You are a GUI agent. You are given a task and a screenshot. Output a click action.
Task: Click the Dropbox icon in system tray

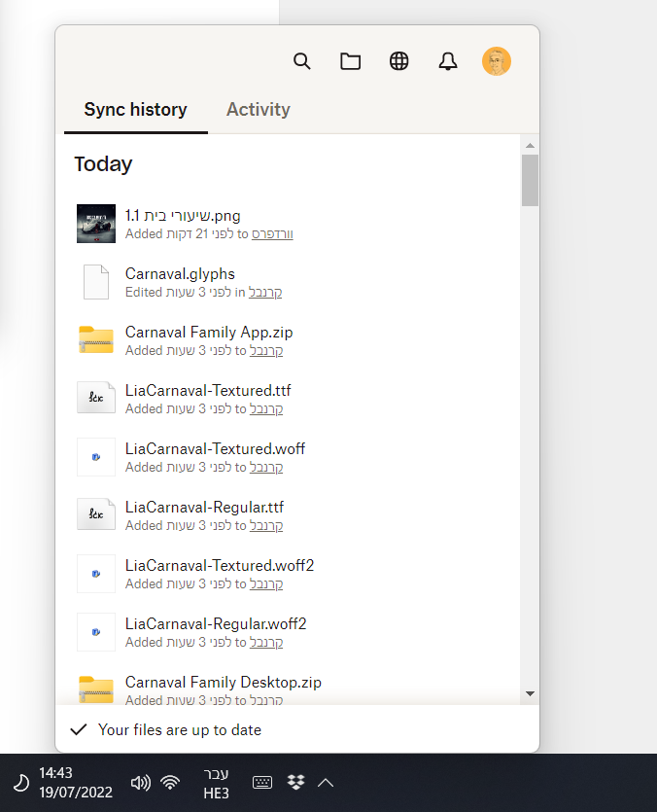(296, 782)
